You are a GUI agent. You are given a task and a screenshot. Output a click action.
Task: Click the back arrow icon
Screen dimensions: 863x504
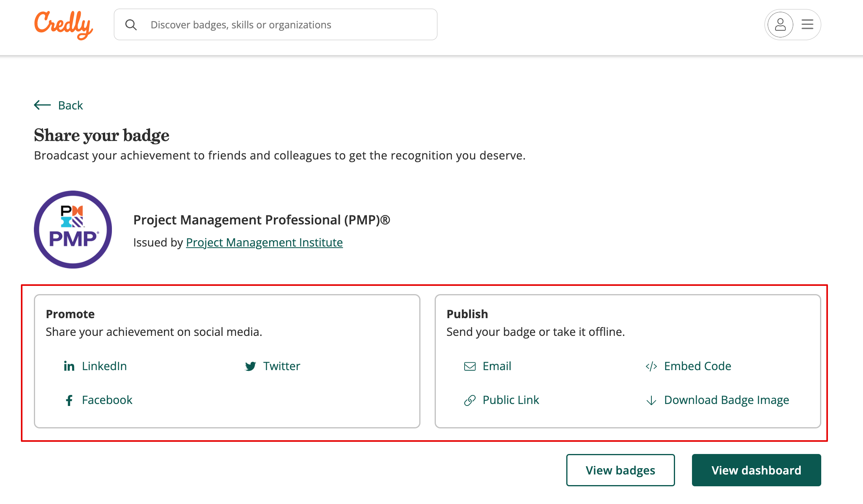click(42, 105)
